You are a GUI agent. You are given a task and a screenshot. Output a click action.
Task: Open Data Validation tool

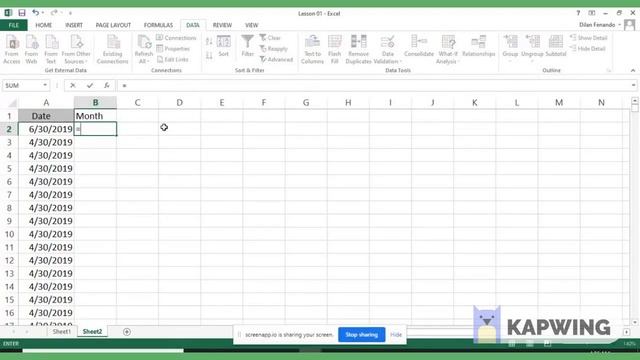[387, 49]
